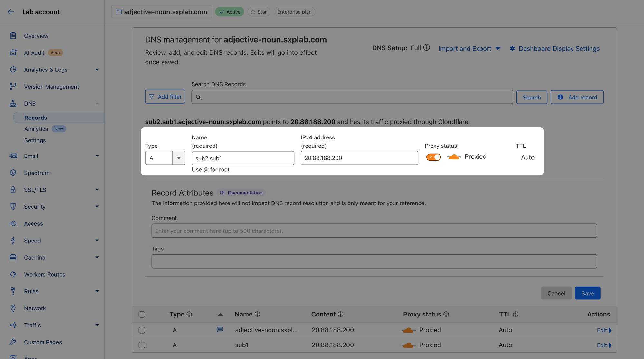Viewport: 644px width, 359px height.
Task: Focus the Search DNS Records field
Action: click(352, 97)
